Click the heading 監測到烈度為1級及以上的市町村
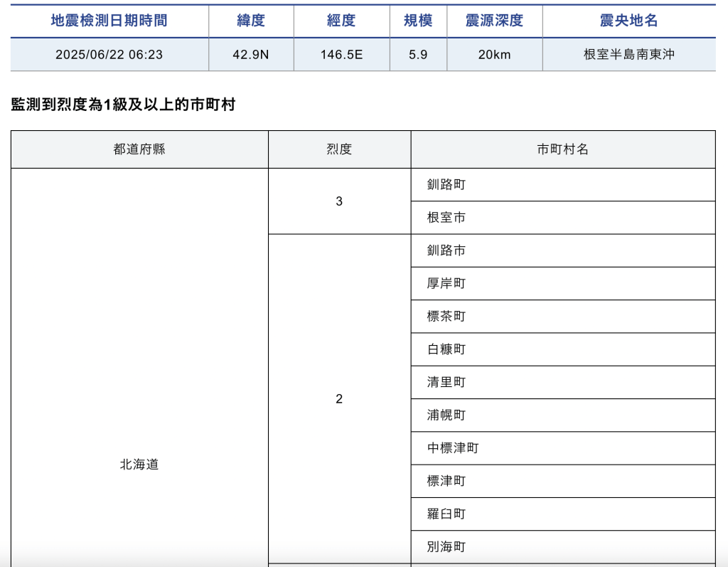728x567 pixels. (123, 105)
